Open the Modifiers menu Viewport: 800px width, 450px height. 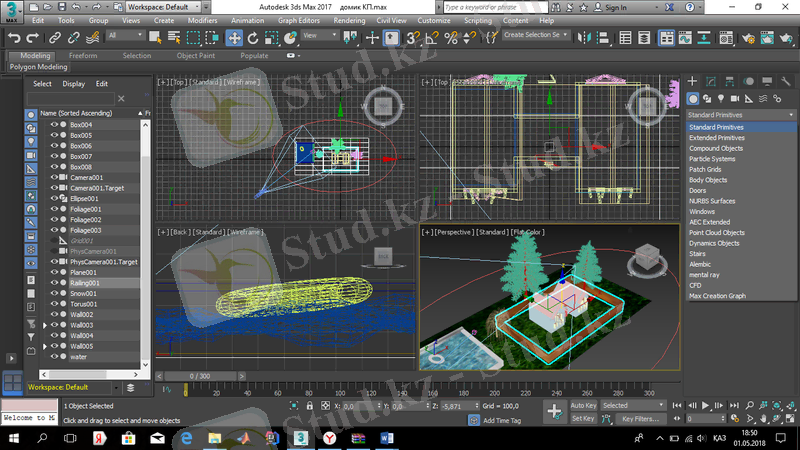[x=202, y=20]
